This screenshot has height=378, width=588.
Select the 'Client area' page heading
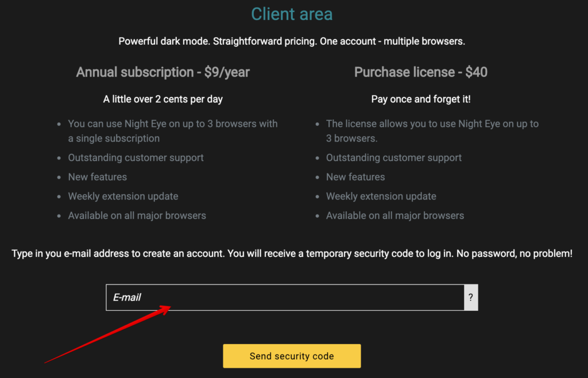click(x=292, y=14)
